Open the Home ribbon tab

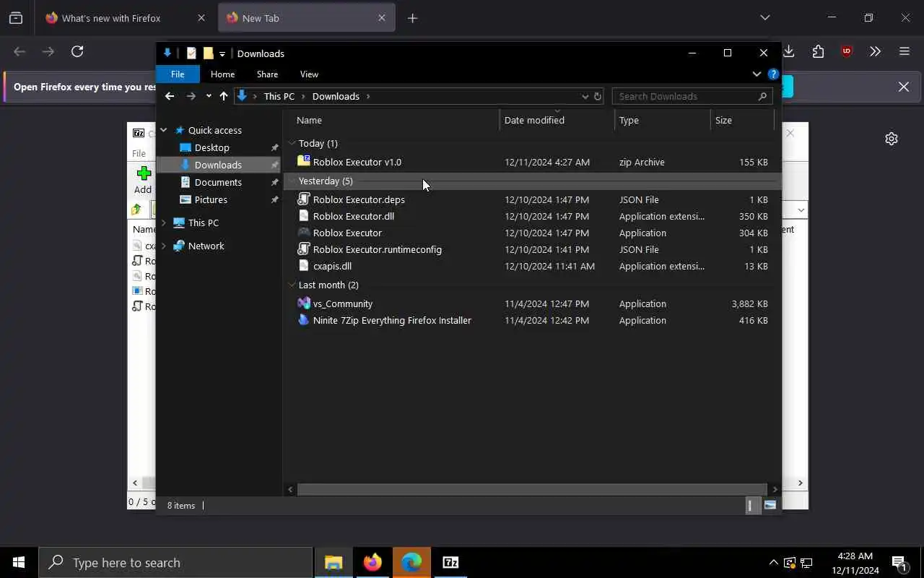tap(222, 74)
